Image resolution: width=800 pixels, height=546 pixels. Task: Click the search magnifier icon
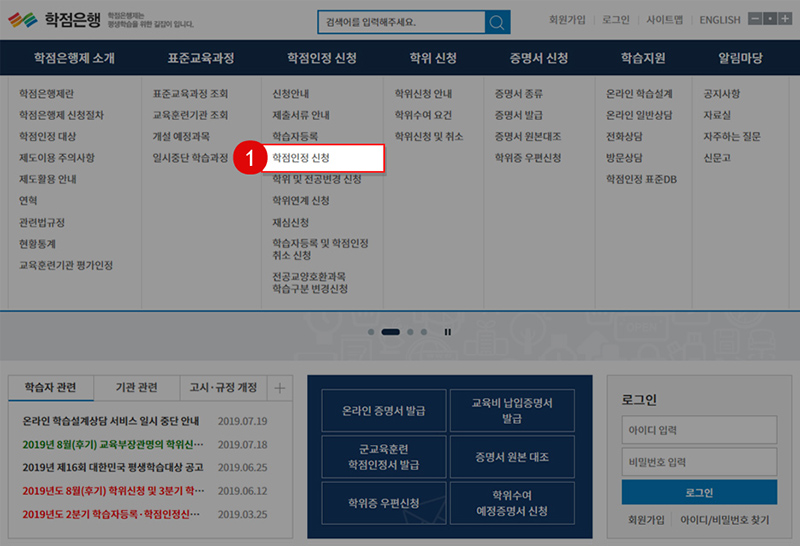pos(497,22)
